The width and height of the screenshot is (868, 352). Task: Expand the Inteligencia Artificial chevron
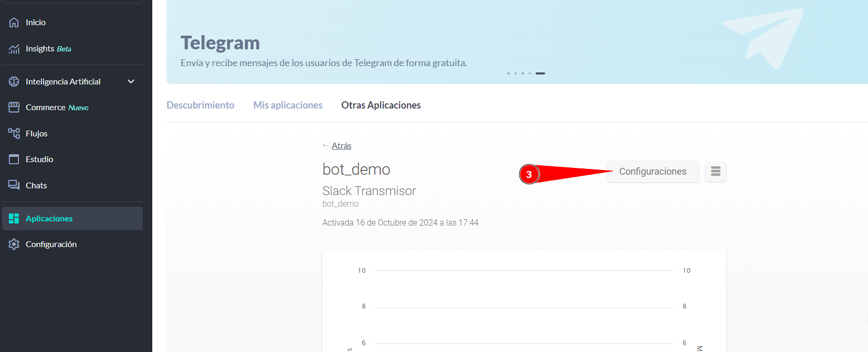pos(131,82)
